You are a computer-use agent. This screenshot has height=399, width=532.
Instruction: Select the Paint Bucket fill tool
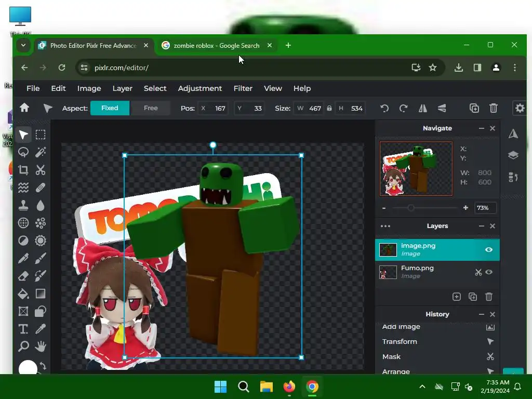tap(23, 294)
